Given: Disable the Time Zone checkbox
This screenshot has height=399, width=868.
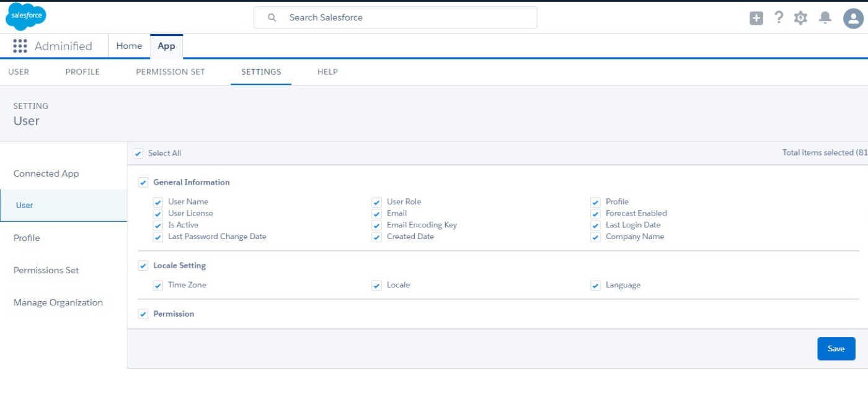Looking at the screenshot, I should 158,286.
